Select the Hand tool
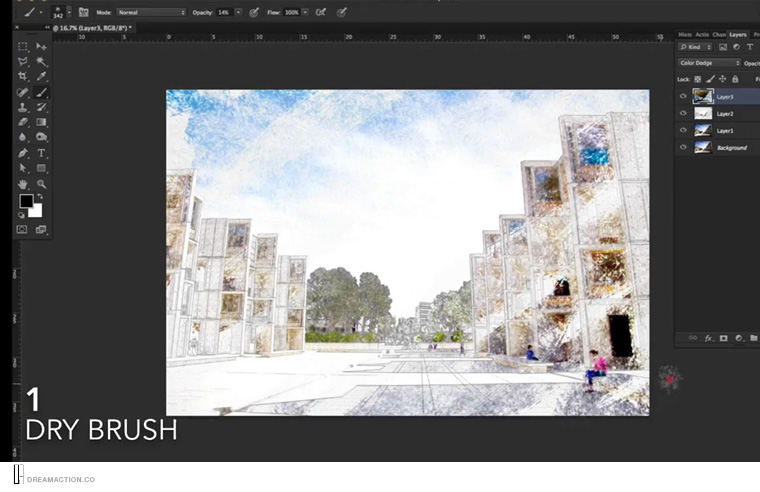The width and height of the screenshot is (760, 492). click(23, 184)
